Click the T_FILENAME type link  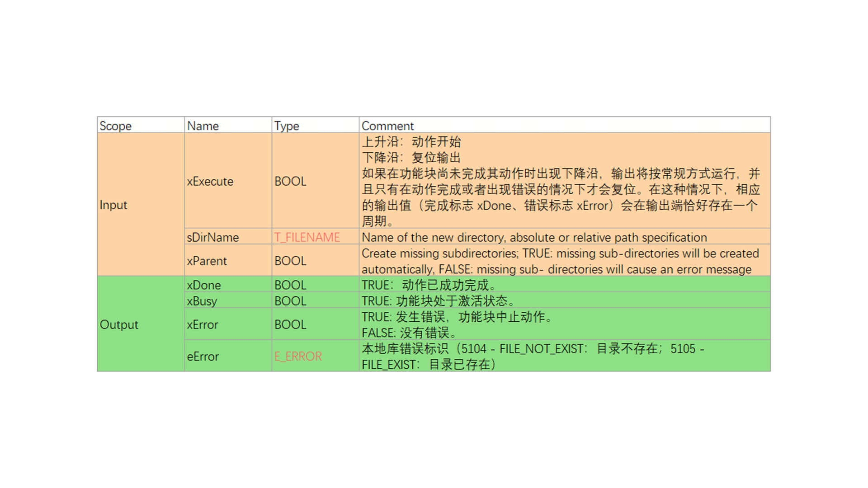point(307,237)
